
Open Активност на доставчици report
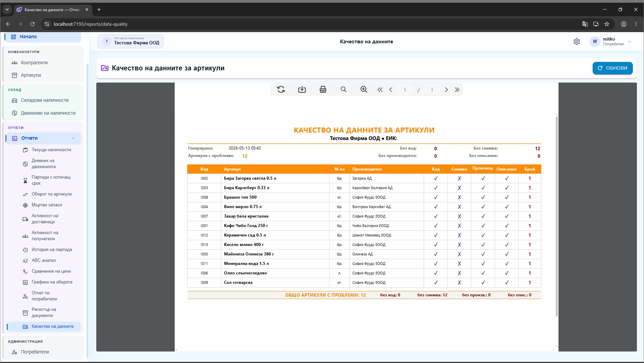(47, 219)
